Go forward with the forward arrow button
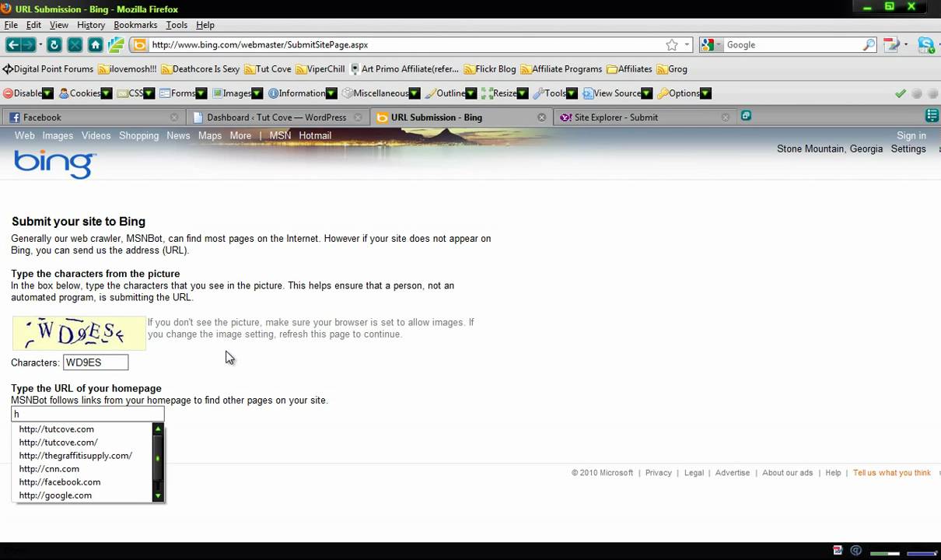 (28, 45)
